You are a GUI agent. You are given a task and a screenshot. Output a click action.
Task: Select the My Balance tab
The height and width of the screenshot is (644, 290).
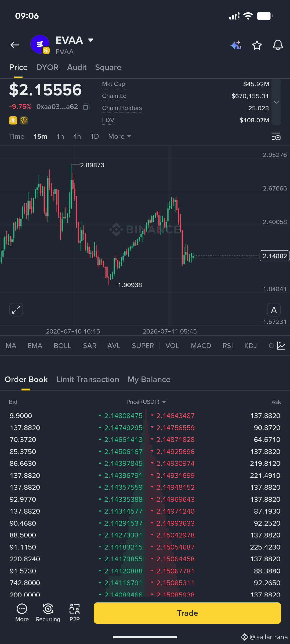click(x=149, y=379)
